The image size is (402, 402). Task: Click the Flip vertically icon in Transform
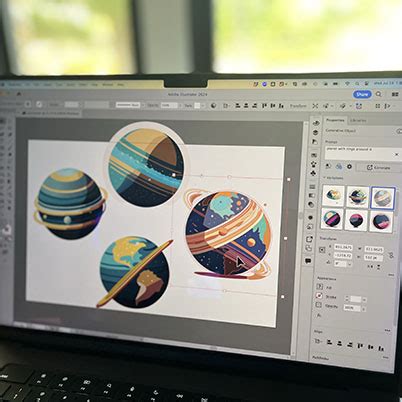tap(379, 267)
